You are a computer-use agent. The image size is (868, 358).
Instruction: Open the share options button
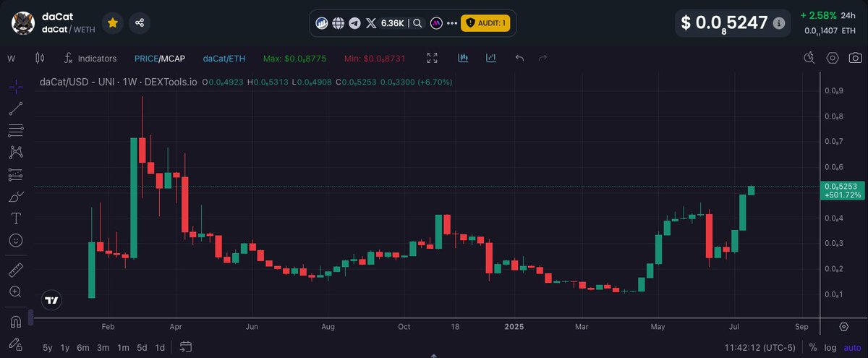(140, 23)
